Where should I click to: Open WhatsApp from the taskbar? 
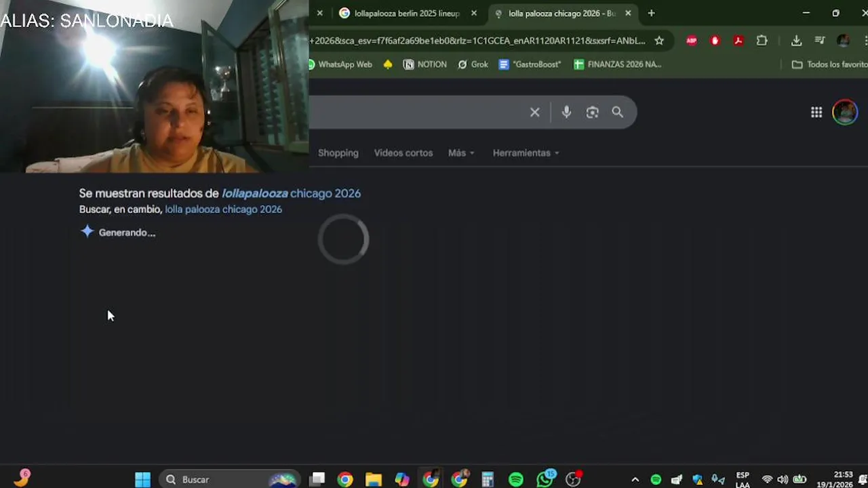545,479
